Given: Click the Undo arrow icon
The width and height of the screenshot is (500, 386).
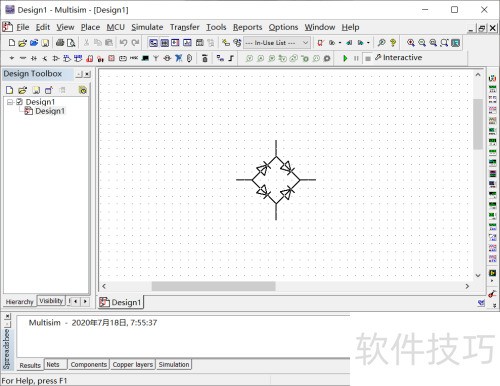Looking at the screenshot, I should [123, 43].
